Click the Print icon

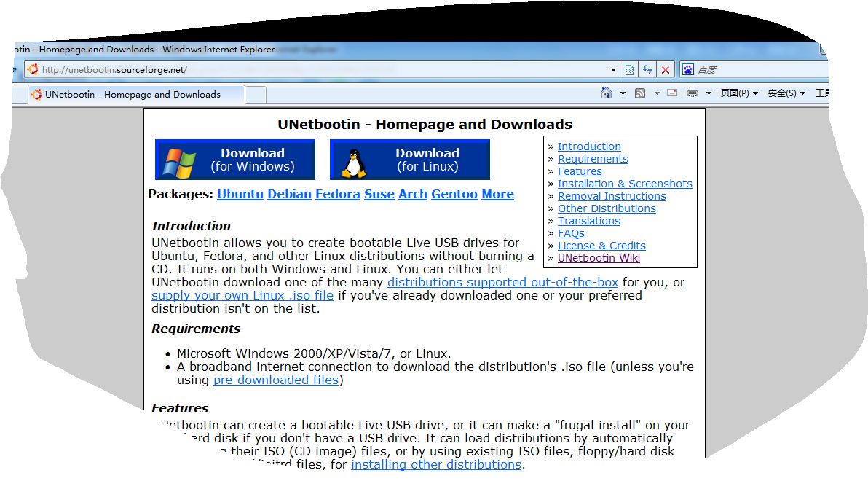coord(692,93)
